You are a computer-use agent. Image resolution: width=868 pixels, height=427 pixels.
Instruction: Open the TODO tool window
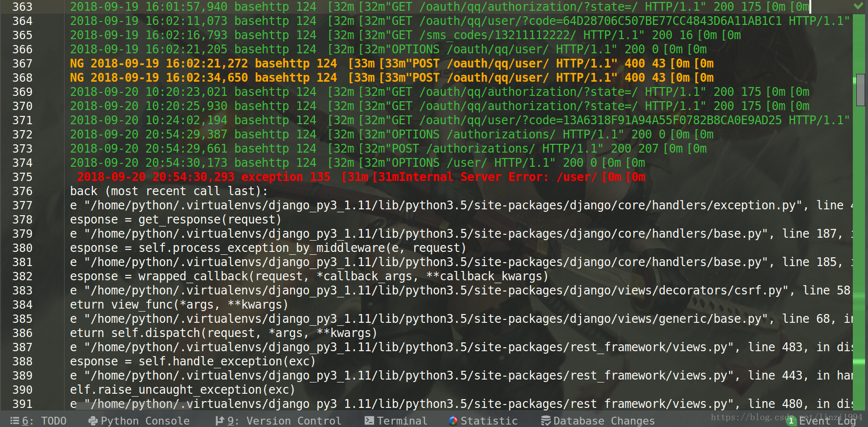pos(38,421)
